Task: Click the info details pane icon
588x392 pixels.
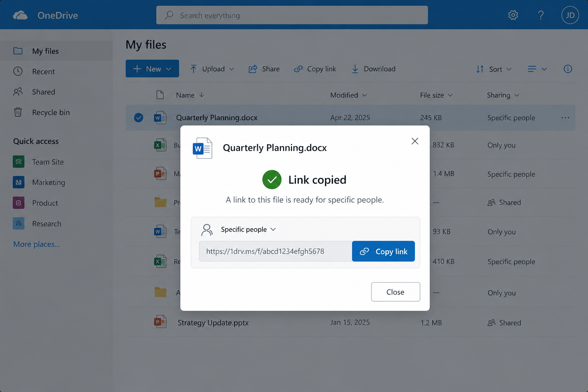Action: (x=568, y=69)
